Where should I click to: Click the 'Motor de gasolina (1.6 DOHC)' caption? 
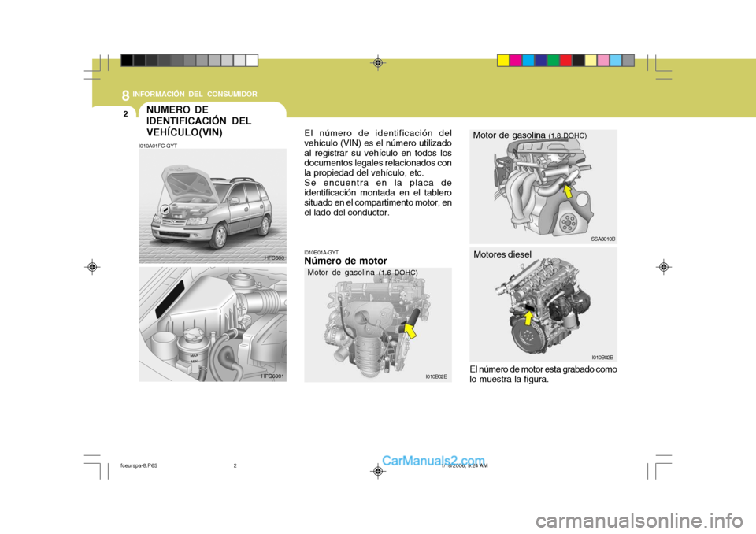[x=362, y=273]
